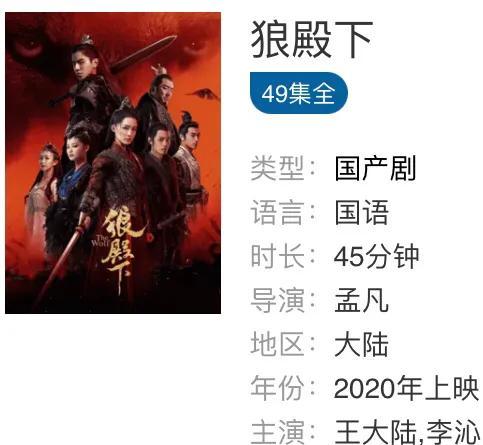Click the 导演 label
The width and height of the screenshot is (483, 445).
pos(277,300)
